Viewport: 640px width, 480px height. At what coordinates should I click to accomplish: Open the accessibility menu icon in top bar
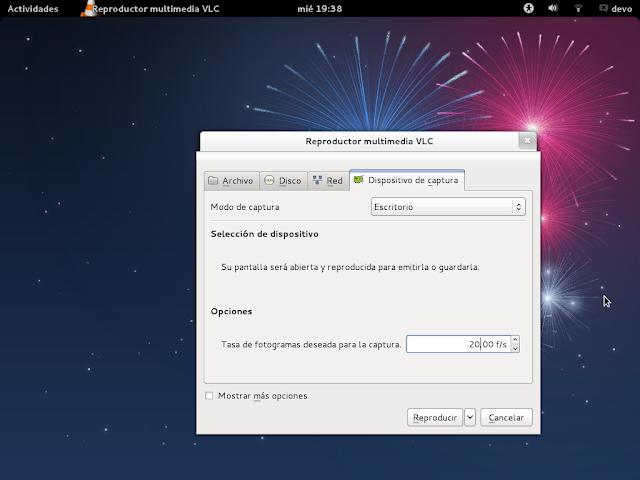(x=529, y=8)
